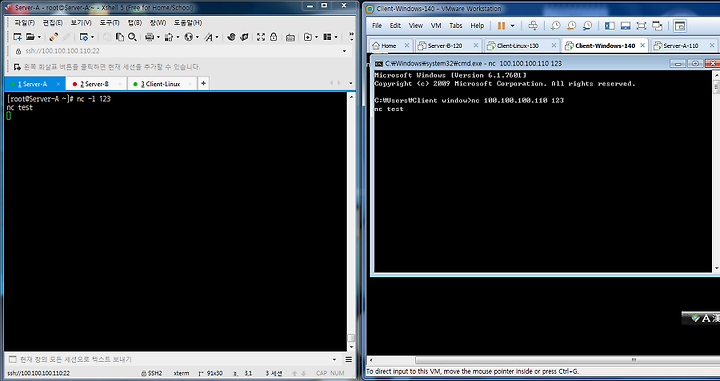
Task: Launch Xftp via the green swirl icon
Action: [231, 37]
